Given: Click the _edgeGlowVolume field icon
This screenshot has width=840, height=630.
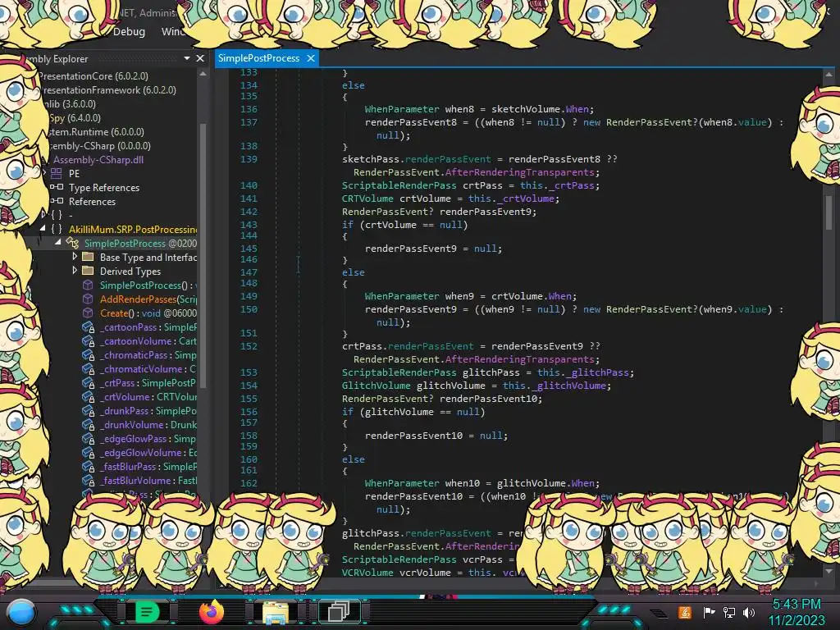Looking at the screenshot, I should pos(89,452).
